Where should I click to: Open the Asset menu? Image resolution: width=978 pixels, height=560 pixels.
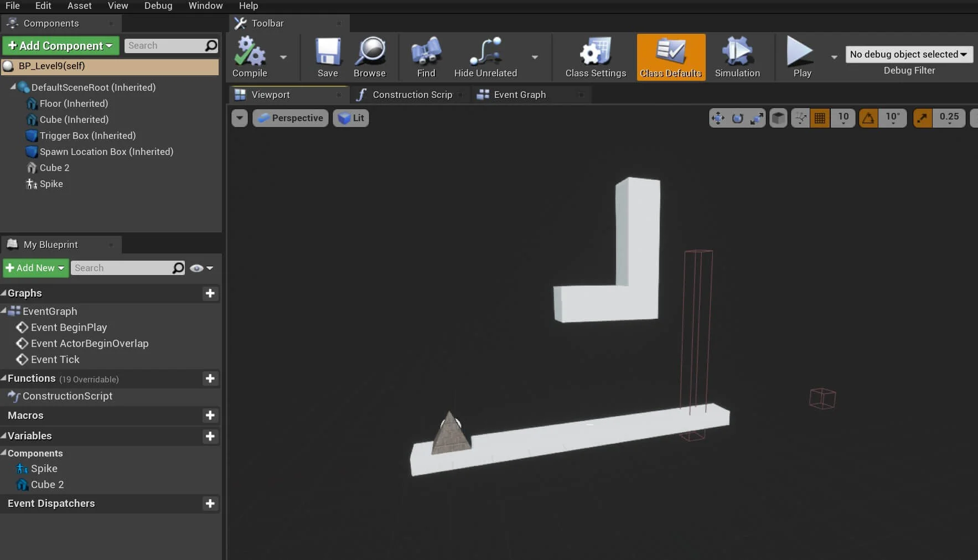[x=79, y=6]
